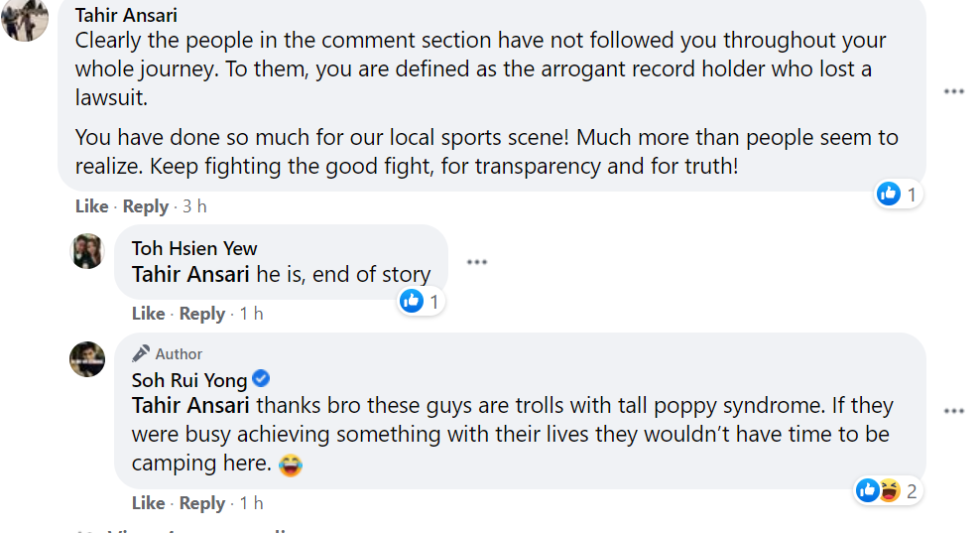Image resolution: width=980 pixels, height=533 pixels.
Task: Open Soh Rui Yong's profile name link
Action: click(x=189, y=380)
